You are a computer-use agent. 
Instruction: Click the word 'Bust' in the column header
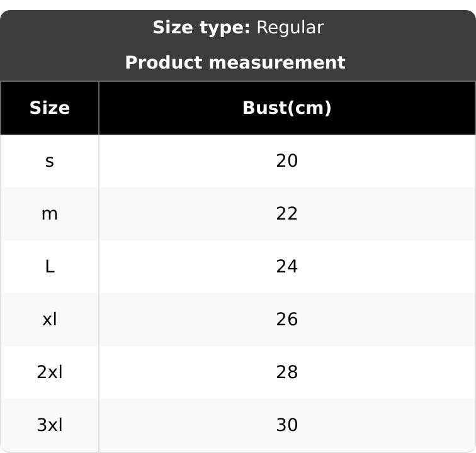[x=264, y=108]
